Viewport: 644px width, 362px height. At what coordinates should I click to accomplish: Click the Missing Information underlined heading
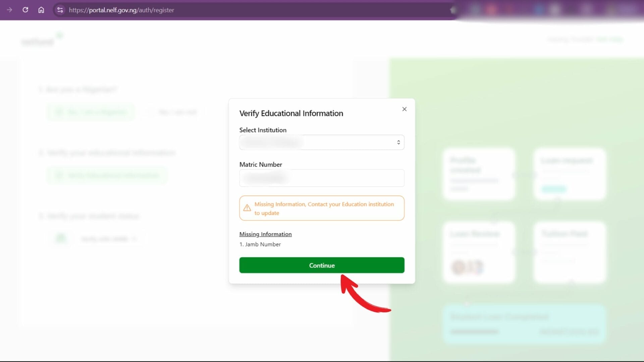click(265, 234)
